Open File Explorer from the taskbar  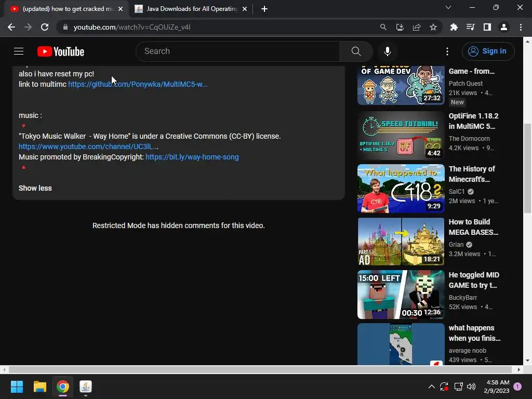pyautogui.click(x=39, y=387)
